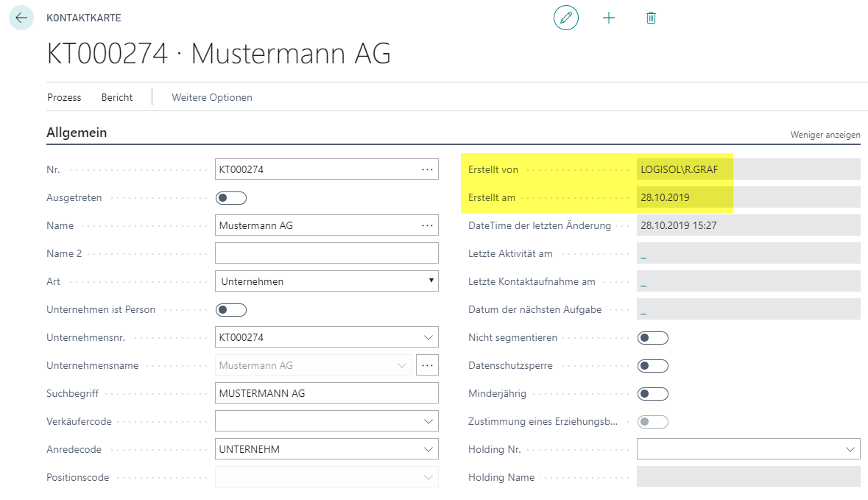Open the Prozess menu
Image resolution: width=868 pixels, height=500 pixels.
pos(64,97)
